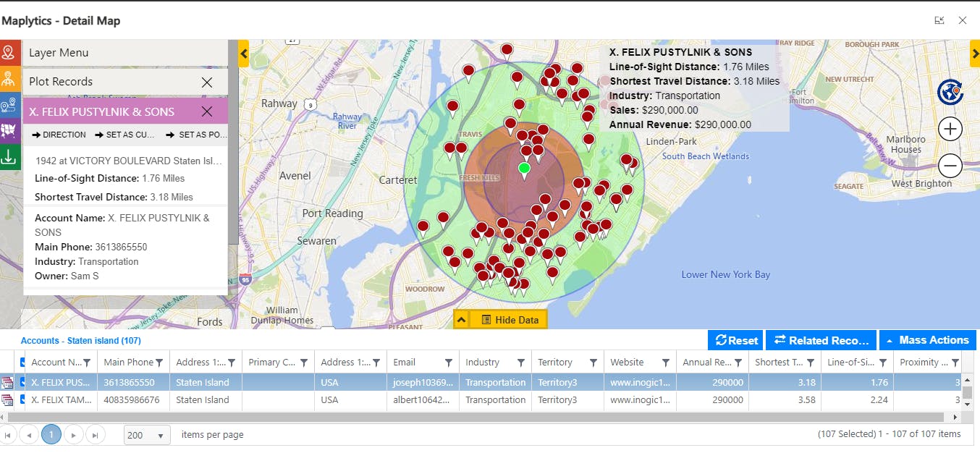Screen dimensions: 980x453
Task: Click the Hide Data button
Action: (509, 320)
